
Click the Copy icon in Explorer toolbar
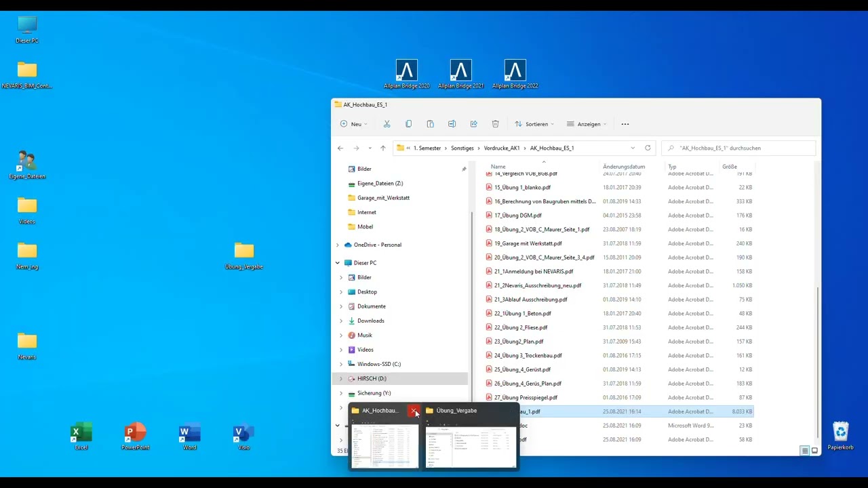[408, 124]
